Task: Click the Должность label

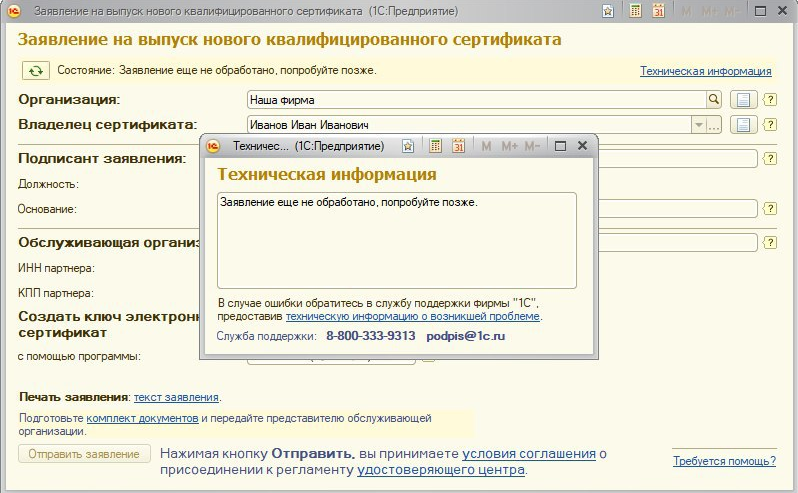Action: (48, 184)
